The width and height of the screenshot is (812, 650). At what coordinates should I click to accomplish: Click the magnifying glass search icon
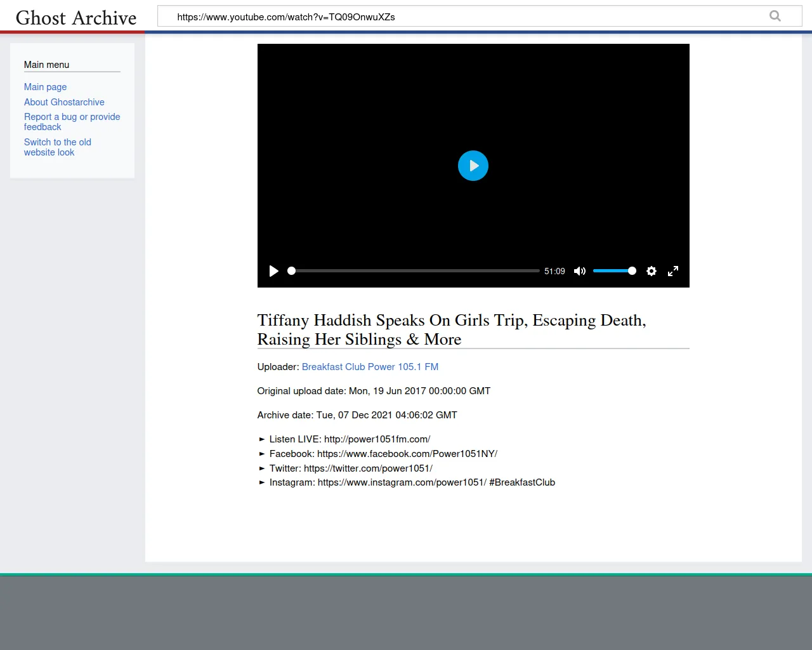(775, 16)
